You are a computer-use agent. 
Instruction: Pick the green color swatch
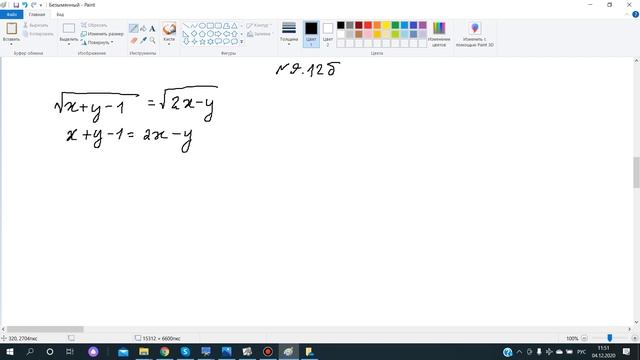click(x=395, y=25)
